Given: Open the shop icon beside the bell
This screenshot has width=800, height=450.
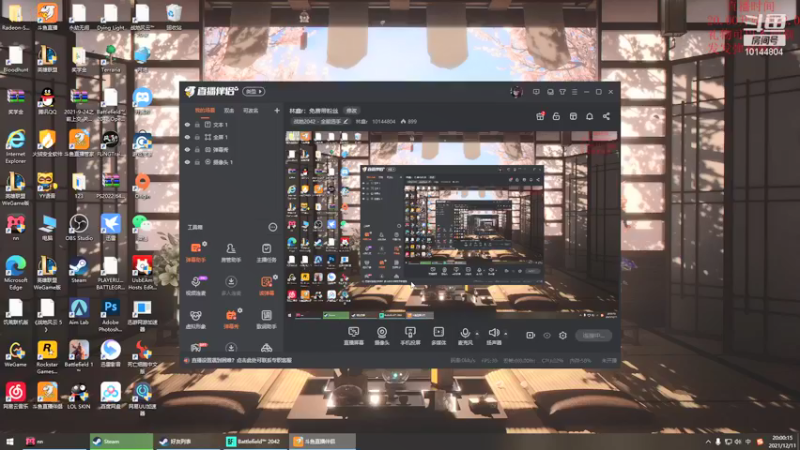Looking at the screenshot, I should (573, 116).
